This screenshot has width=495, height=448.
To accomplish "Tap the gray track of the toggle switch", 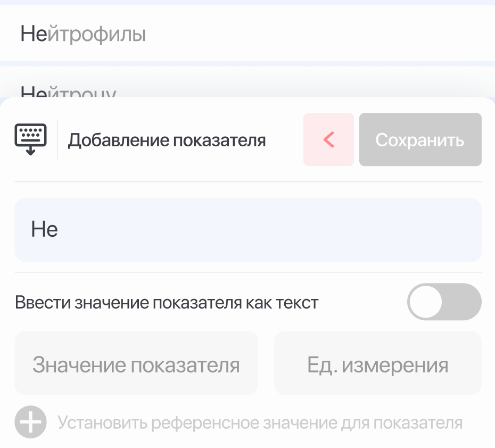I will click(464, 302).
